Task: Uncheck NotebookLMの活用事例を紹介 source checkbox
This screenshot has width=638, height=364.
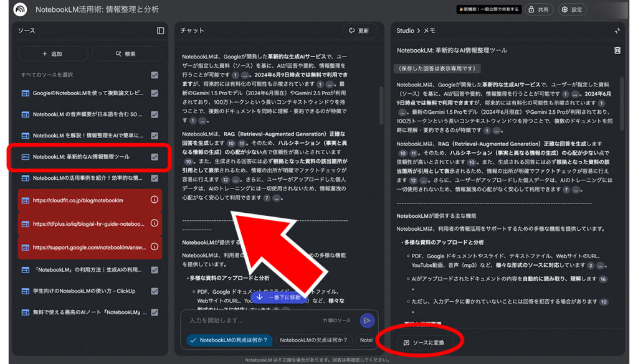Action: click(155, 179)
